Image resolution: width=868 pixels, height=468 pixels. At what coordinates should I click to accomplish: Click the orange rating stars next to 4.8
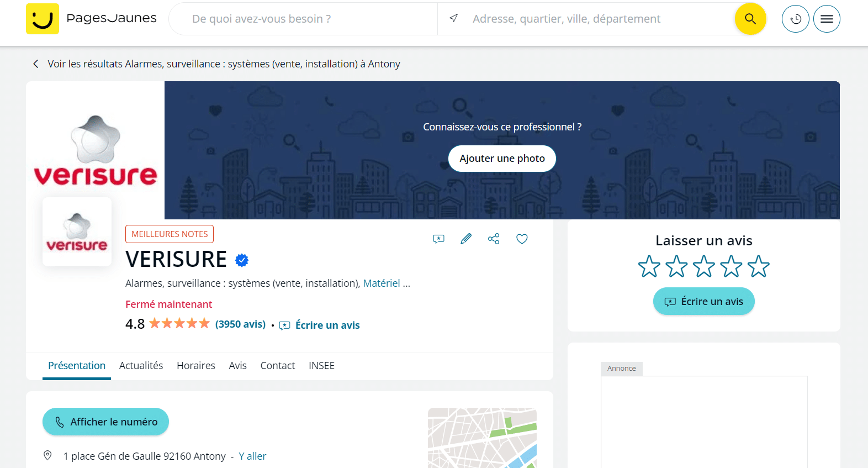click(x=179, y=323)
